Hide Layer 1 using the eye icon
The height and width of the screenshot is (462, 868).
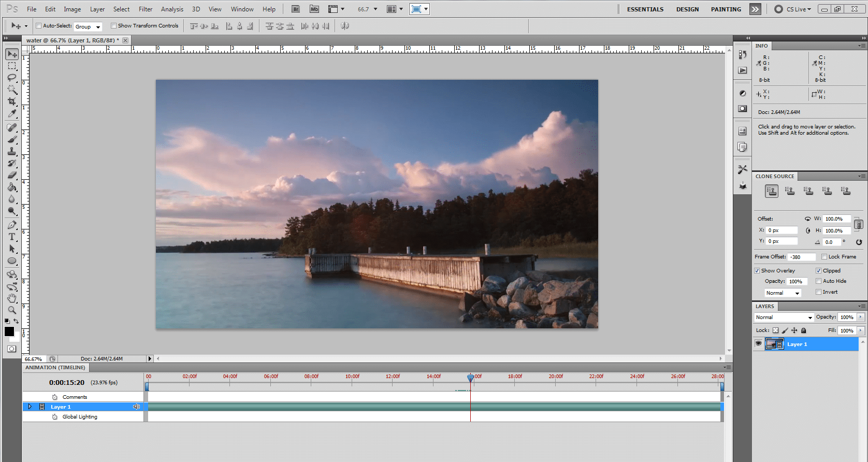point(759,344)
